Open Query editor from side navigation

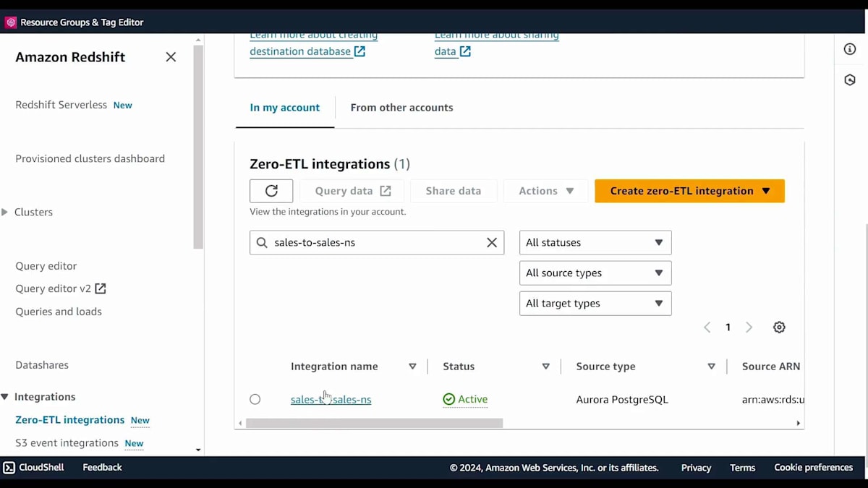[46, 266]
